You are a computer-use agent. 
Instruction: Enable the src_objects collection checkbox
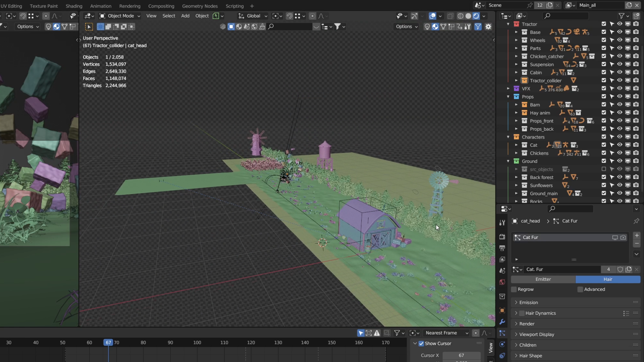pos(604,169)
